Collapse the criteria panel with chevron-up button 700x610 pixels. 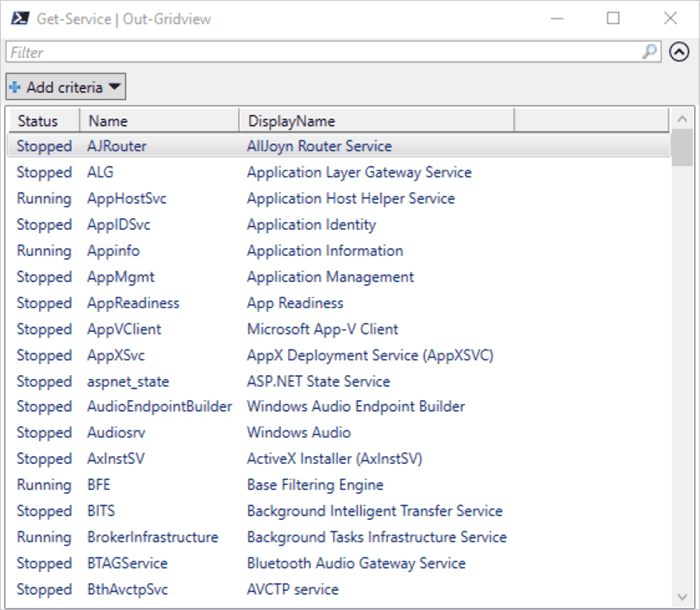pyautogui.click(x=679, y=52)
